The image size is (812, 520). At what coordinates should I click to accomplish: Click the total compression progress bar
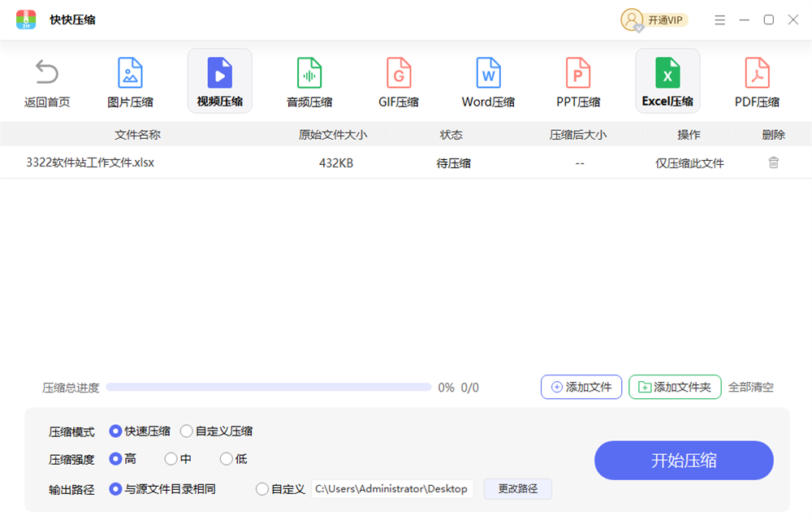[x=268, y=388]
